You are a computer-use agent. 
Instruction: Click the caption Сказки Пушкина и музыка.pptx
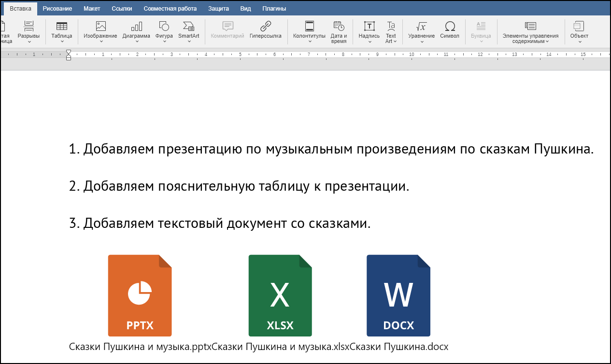coord(141,347)
